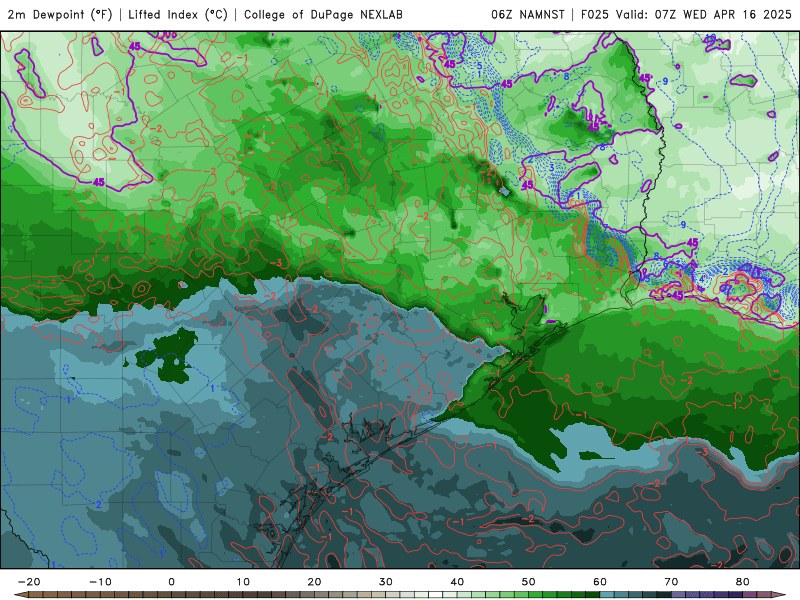Click the "20" colorbar label

[314, 582]
